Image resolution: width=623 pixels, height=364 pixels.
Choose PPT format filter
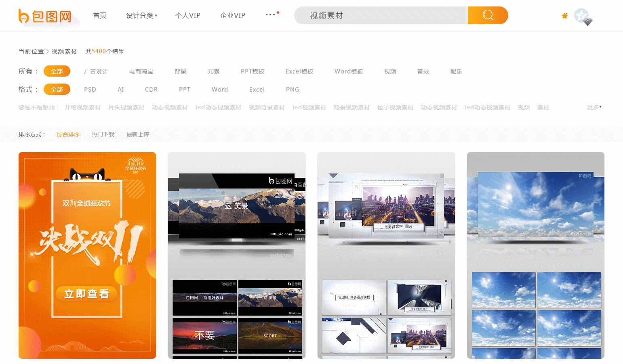[x=185, y=90]
